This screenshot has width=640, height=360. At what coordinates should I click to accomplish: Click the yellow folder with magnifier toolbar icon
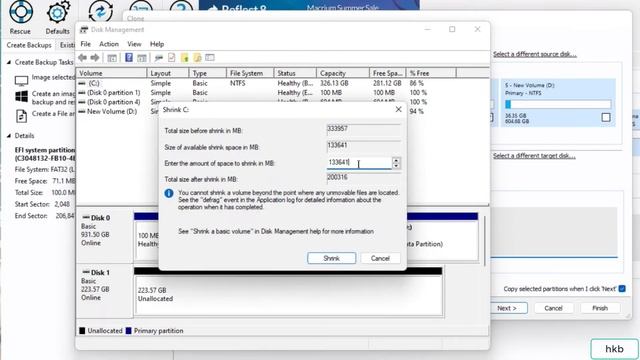(x=197, y=58)
